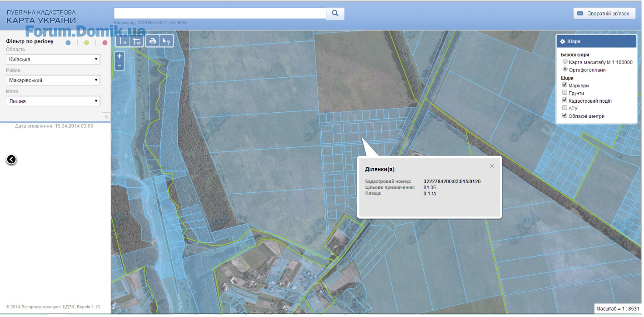Click the Зворотній зв'язок feedback button

pyautogui.click(x=604, y=14)
